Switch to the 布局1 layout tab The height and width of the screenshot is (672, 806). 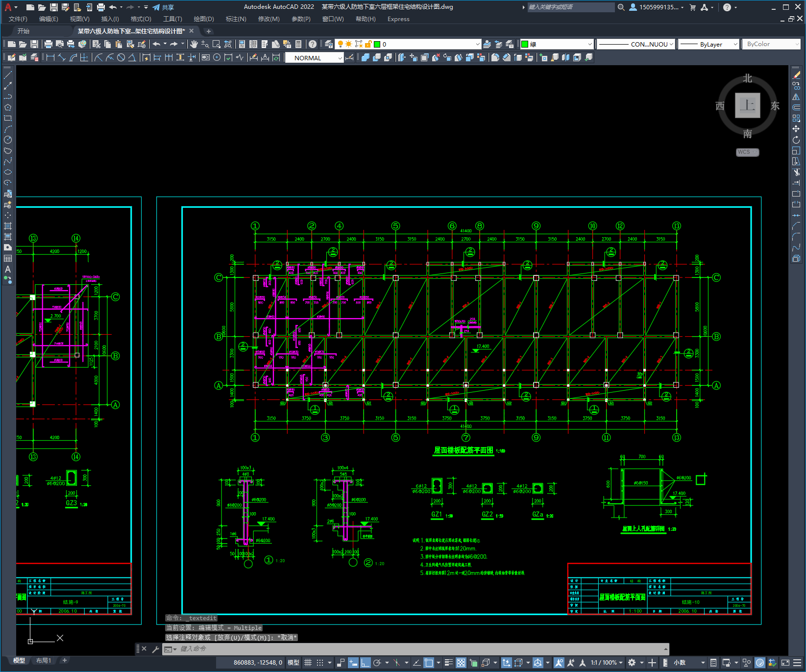43,660
